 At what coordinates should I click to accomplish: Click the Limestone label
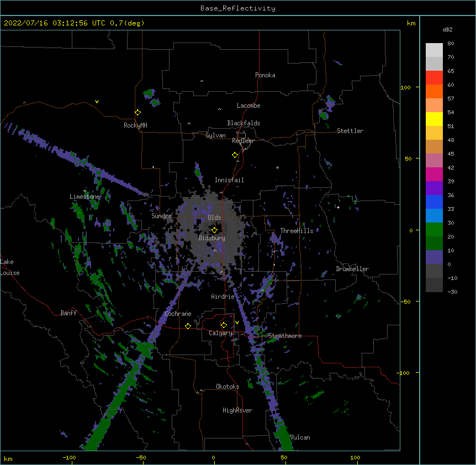coord(84,197)
